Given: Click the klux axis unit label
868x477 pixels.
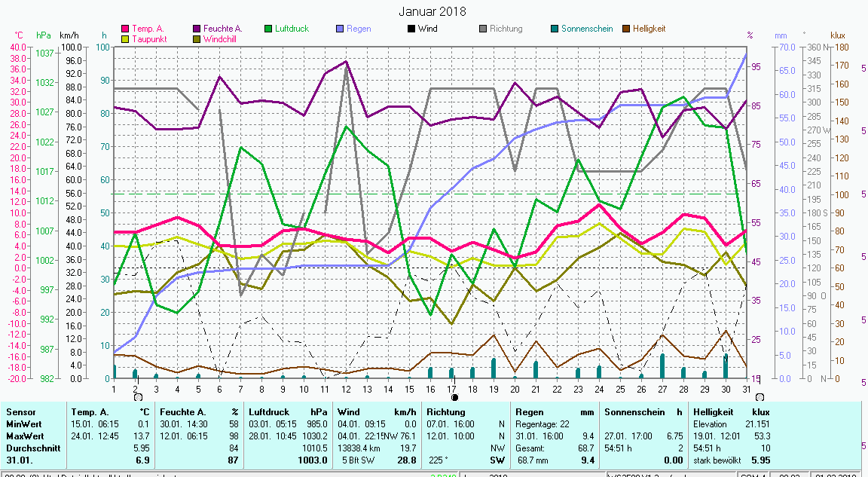Looking at the screenshot, I should click(x=838, y=35).
